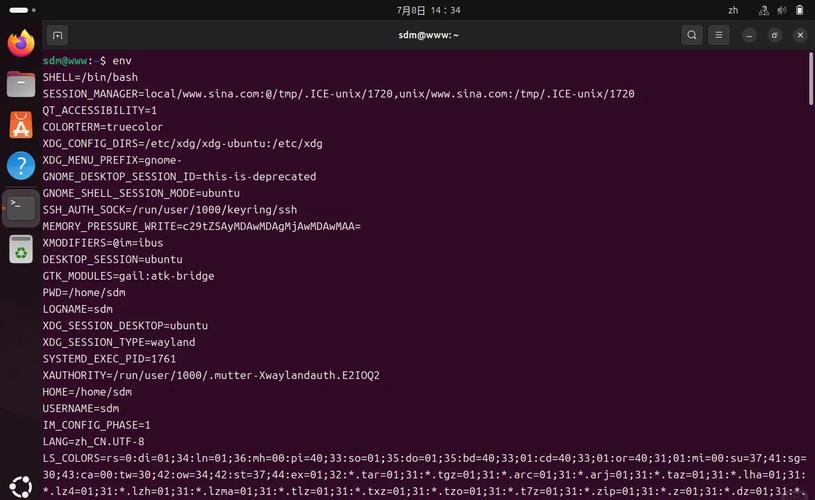Image resolution: width=815 pixels, height=500 pixels.
Task: Select the Terminal icon in dock
Action: [21, 207]
